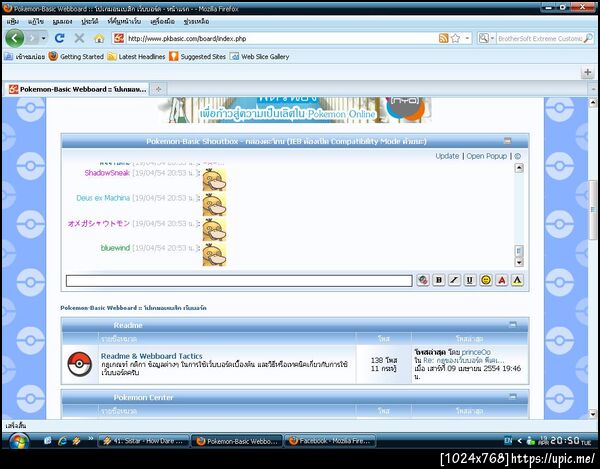Image resolution: width=600 pixels, height=469 pixels.
Task: Open the Web Slice Gallery bookmark
Action: (x=259, y=57)
